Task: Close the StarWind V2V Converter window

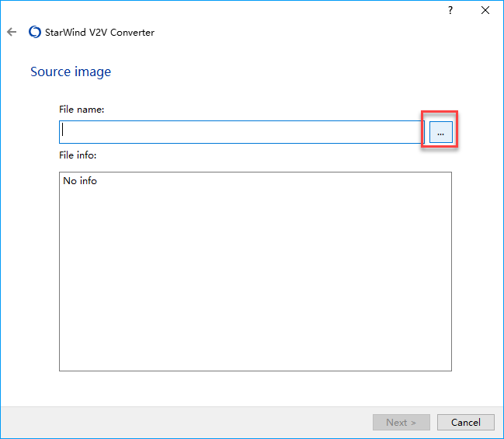Action: coord(485,10)
